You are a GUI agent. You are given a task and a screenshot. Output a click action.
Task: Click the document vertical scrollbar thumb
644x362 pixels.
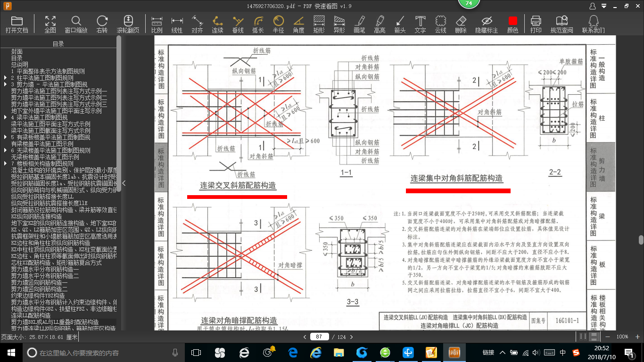pyautogui.click(x=640, y=240)
